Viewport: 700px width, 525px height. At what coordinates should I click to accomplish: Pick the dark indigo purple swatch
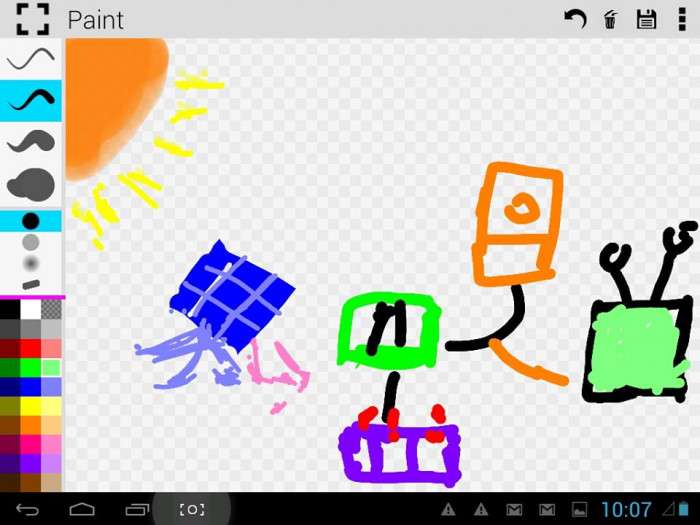pos(10,463)
